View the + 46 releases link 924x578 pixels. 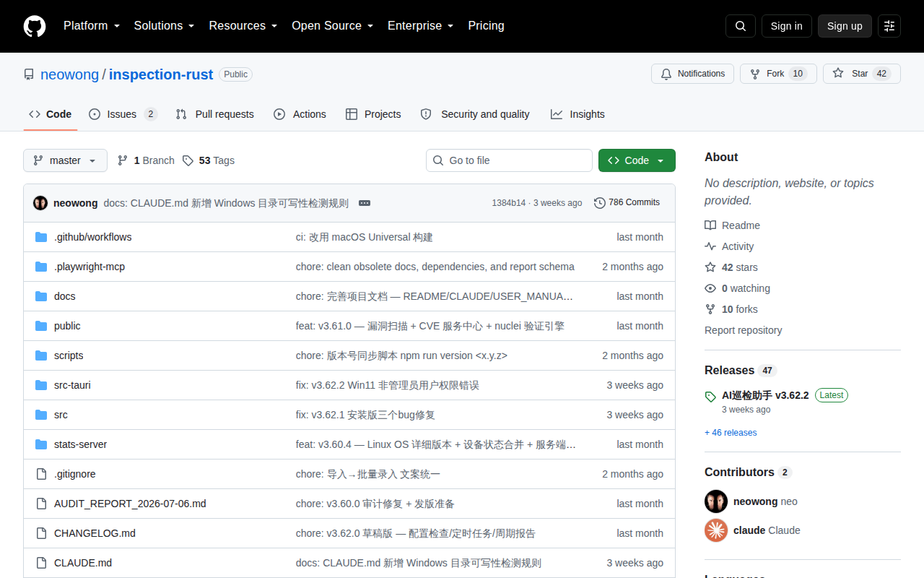tap(731, 433)
